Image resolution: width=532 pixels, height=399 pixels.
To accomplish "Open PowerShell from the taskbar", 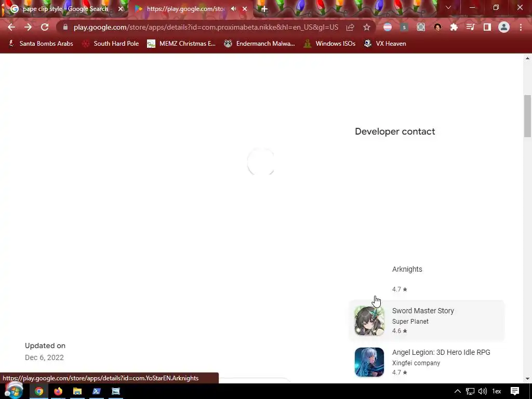I will click(x=96, y=391).
